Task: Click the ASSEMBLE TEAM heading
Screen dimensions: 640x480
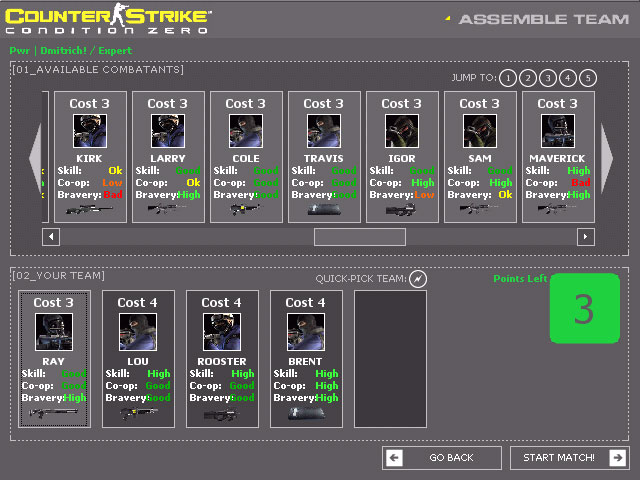Action: pyautogui.click(x=544, y=19)
